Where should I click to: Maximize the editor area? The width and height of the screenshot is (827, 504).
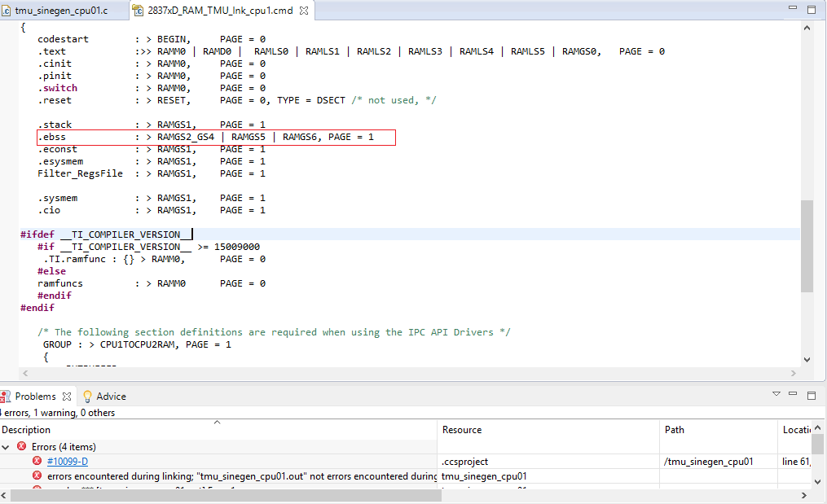pos(812,9)
